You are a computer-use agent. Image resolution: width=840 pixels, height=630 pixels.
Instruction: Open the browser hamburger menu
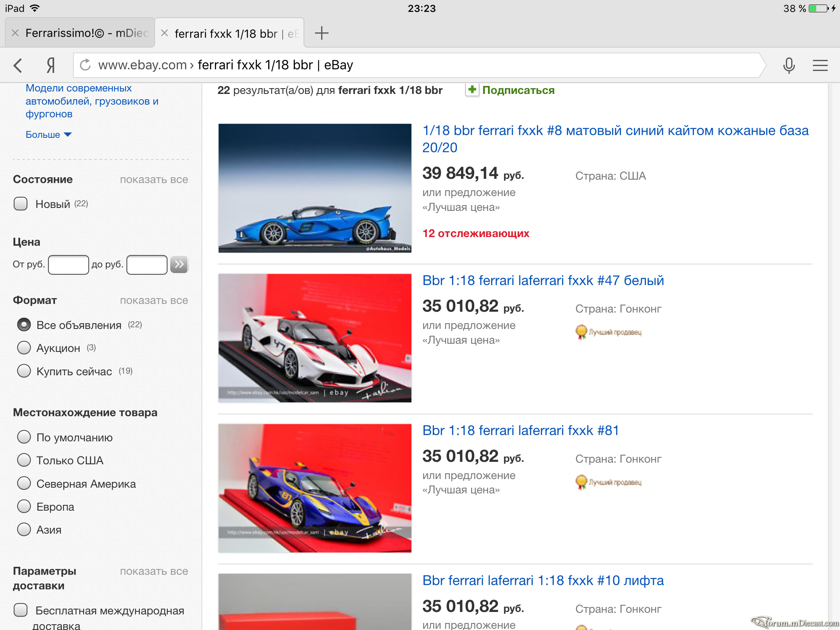coord(820,65)
